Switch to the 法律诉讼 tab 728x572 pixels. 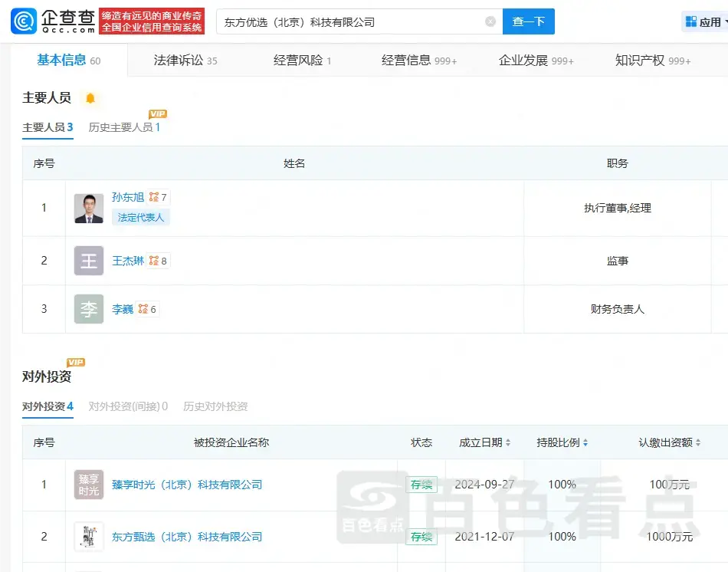click(185, 61)
